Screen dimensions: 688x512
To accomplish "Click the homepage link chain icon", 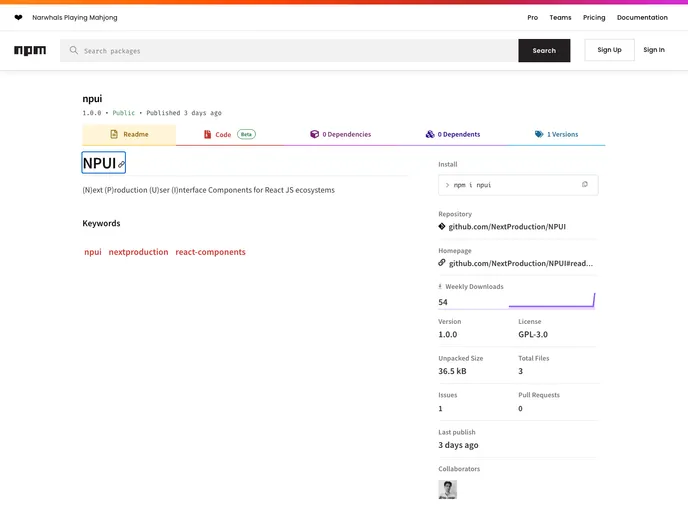I will (442, 263).
